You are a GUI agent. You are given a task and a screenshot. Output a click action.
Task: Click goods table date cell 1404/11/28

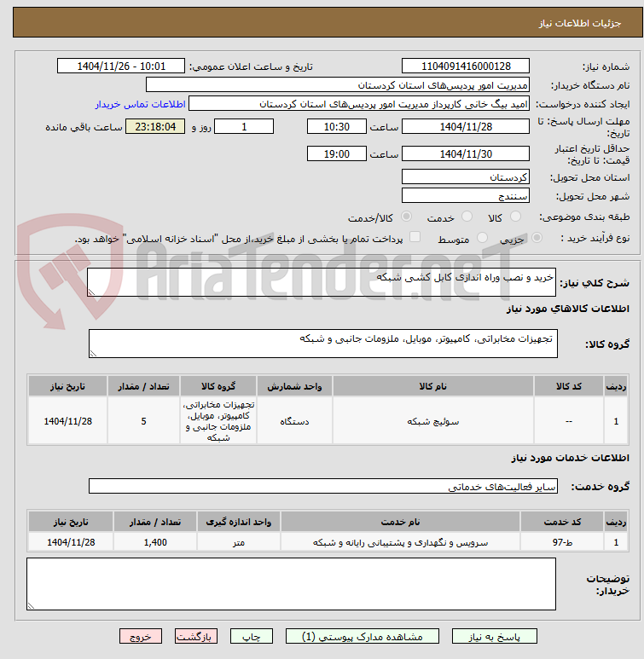pos(67,421)
